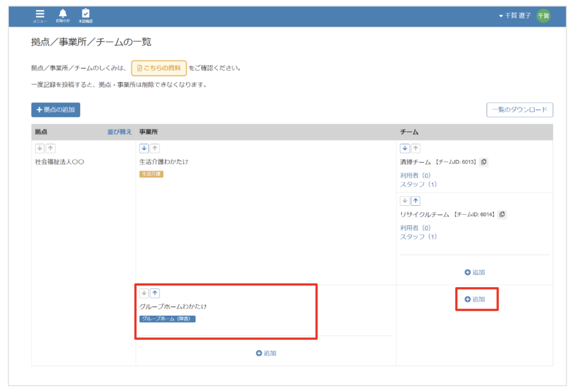Move 清掃チーム down with arrow

[x=405, y=149]
